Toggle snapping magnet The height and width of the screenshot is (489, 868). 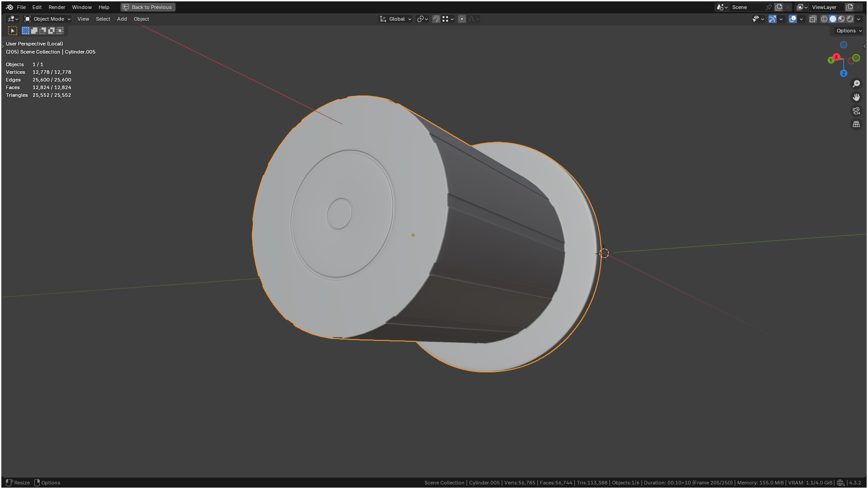pyautogui.click(x=436, y=19)
